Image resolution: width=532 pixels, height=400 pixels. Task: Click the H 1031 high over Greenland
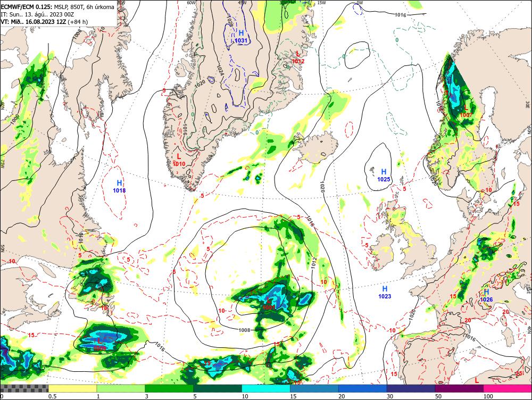tap(241, 37)
